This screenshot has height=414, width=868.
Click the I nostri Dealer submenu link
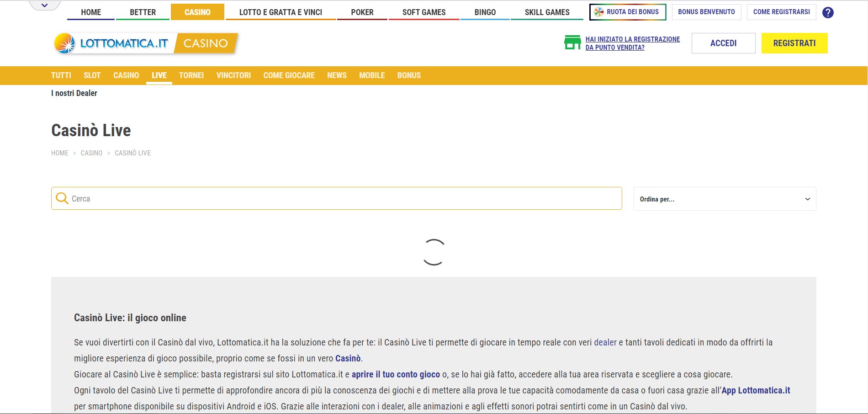point(74,93)
